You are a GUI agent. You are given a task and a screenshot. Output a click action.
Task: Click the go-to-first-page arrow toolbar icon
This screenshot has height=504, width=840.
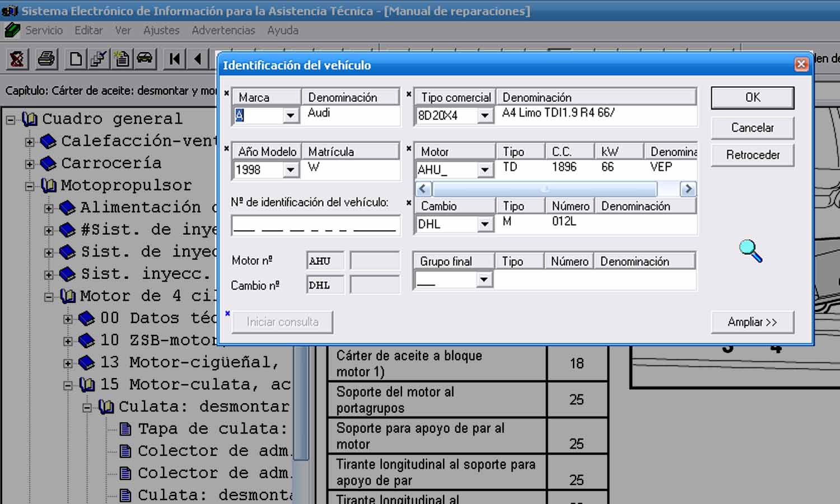tap(175, 59)
